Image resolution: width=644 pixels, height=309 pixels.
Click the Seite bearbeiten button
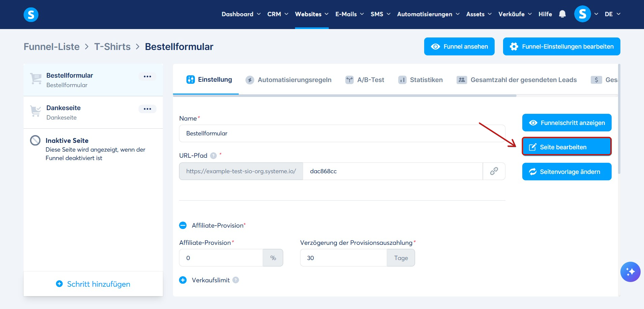click(567, 147)
